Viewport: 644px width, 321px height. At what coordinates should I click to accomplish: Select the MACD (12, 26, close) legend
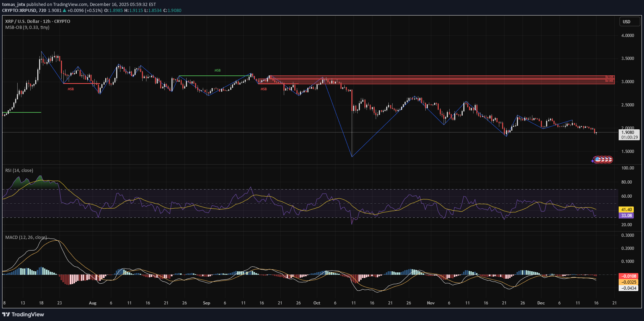point(26,237)
